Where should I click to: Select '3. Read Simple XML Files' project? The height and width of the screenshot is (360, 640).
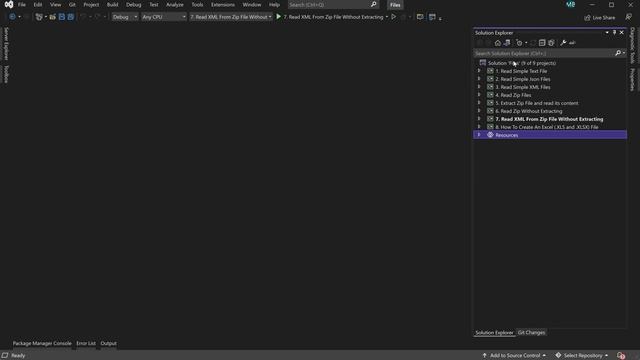pyautogui.click(x=522, y=87)
